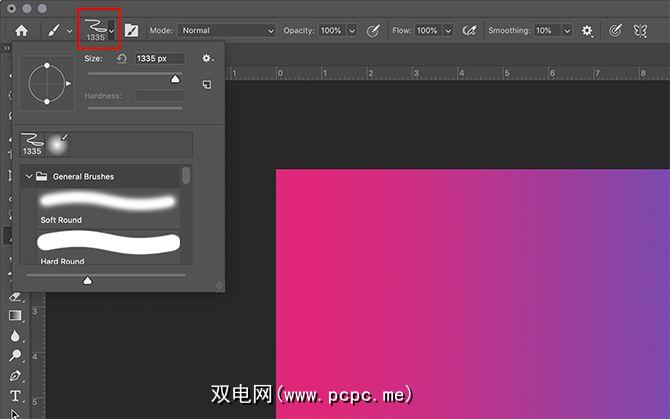Toggle pressure for opacity
The image size is (670, 419).
coord(374,31)
